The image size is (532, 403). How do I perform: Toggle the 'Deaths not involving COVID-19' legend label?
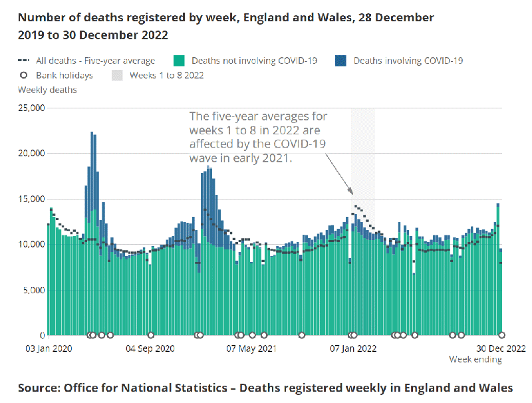(254, 61)
